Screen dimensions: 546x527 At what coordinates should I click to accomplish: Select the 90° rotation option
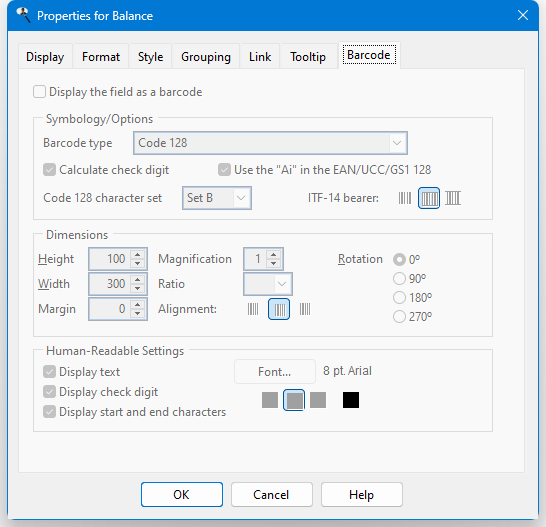[x=399, y=279]
